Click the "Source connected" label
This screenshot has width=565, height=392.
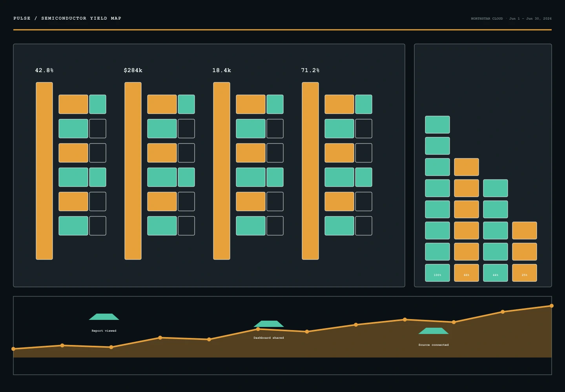tap(434, 345)
